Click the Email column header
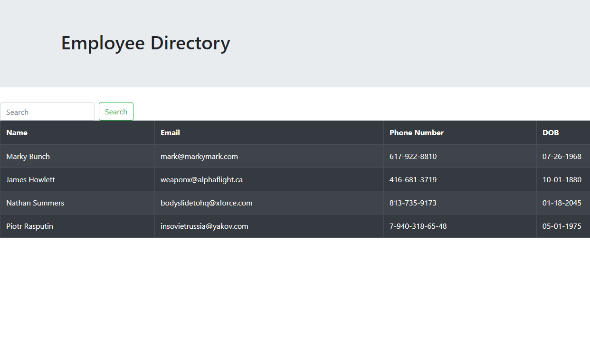This screenshot has width=590, height=364. [x=170, y=132]
